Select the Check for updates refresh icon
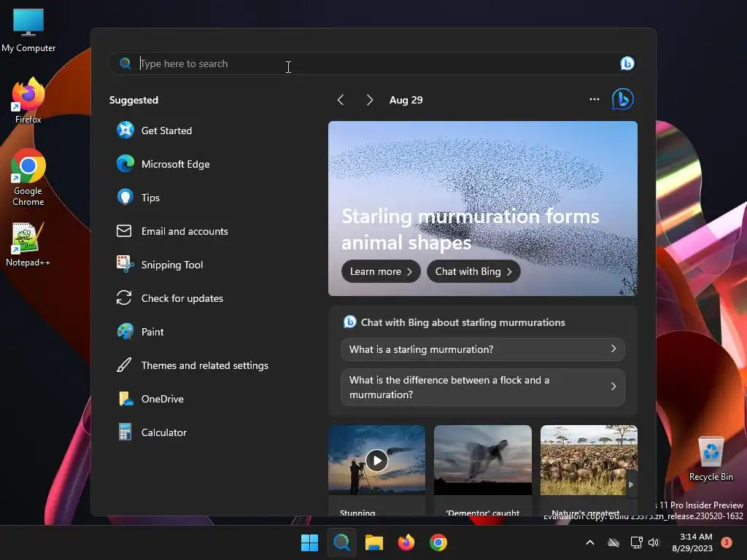The width and height of the screenshot is (747, 560). click(124, 298)
